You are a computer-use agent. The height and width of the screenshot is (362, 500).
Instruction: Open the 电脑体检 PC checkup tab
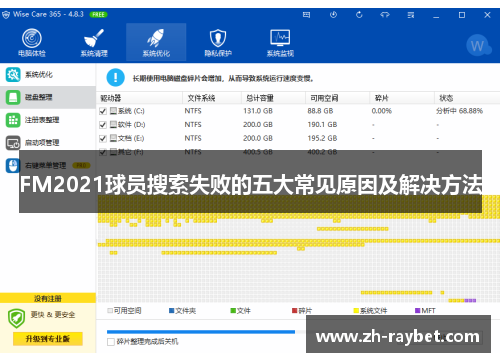(32, 42)
